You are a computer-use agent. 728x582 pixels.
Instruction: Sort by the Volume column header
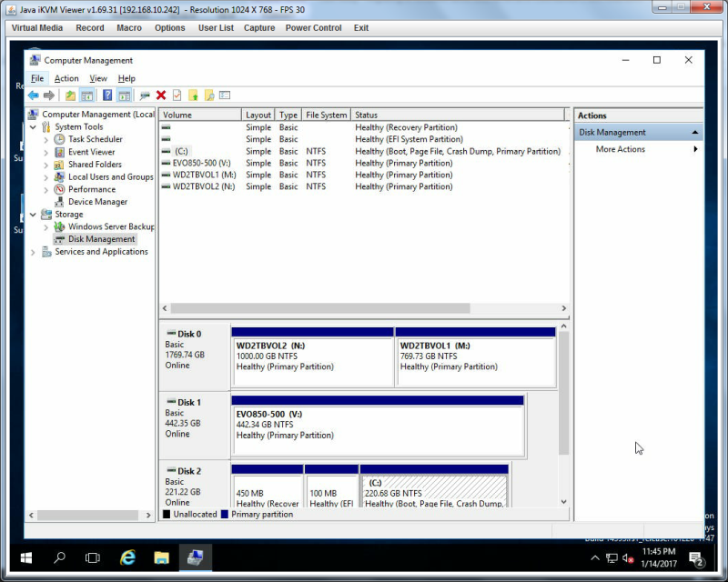(200, 115)
